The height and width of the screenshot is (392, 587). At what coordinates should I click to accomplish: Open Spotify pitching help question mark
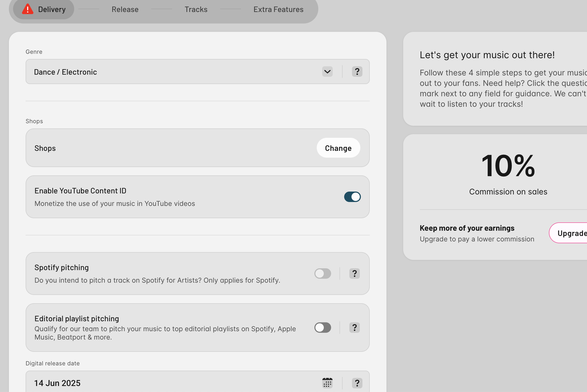tap(354, 274)
